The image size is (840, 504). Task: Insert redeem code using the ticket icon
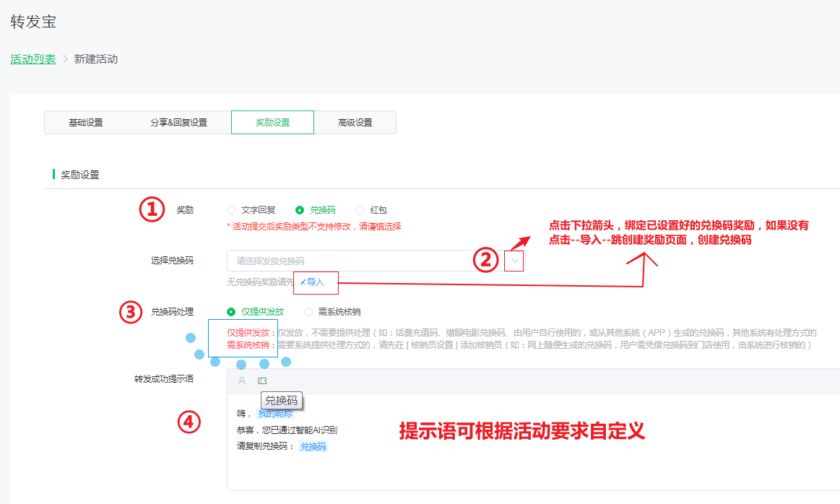coord(262,381)
